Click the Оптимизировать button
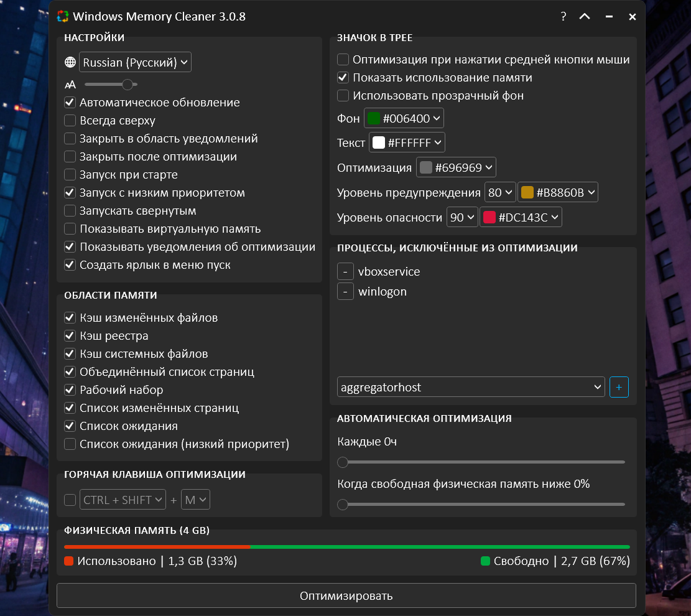The width and height of the screenshot is (691, 616). click(x=346, y=595)
